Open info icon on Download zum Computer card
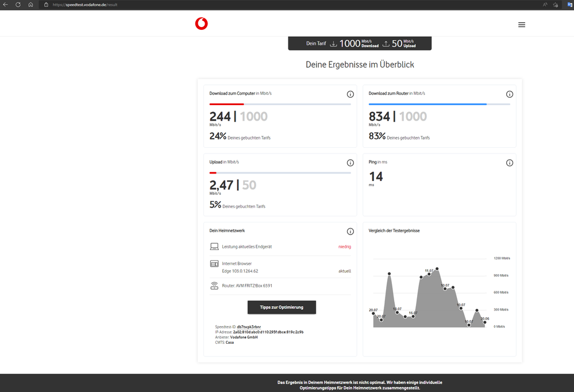This screenshot has width=574, height=392. coord(350,94)
